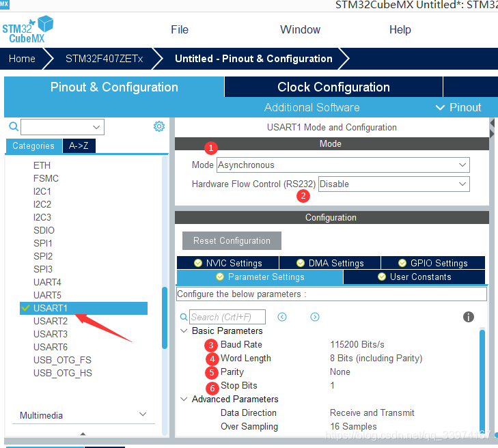This screenshot has height=448, width=498.
Task: Go to next search result arrow
Action: pos(315,317)
